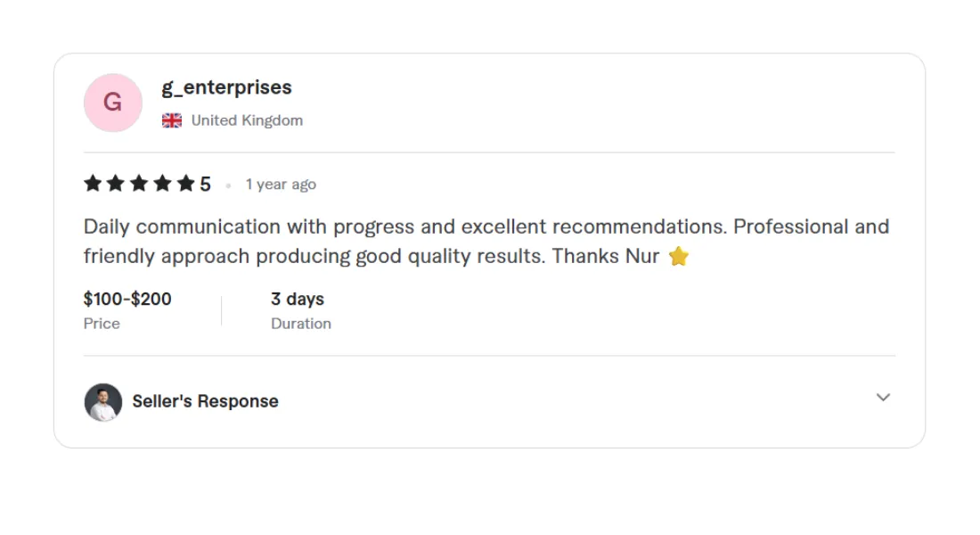Click the United Kingdom country text

click(x=247, y=120)
